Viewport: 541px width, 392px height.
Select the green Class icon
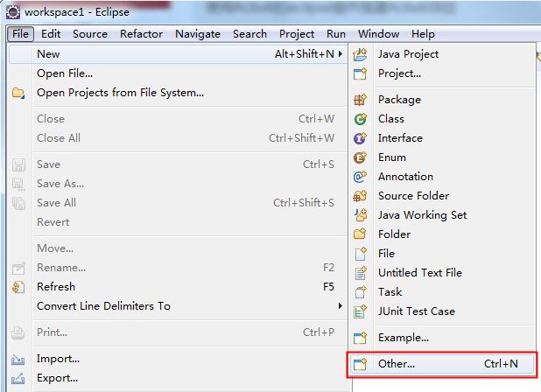point(360,119)
